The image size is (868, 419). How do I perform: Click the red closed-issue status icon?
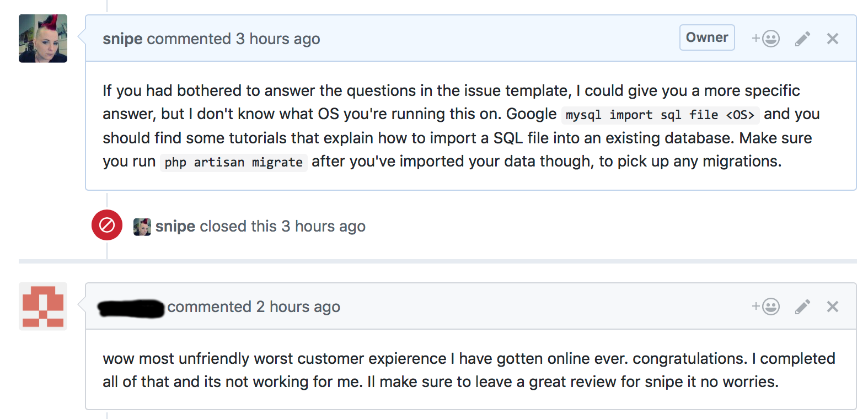[x=107, y=225]
